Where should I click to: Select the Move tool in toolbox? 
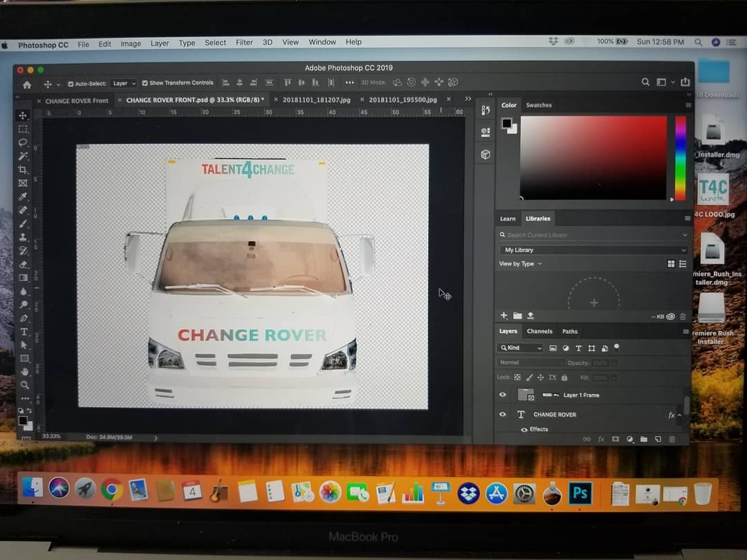23,115
